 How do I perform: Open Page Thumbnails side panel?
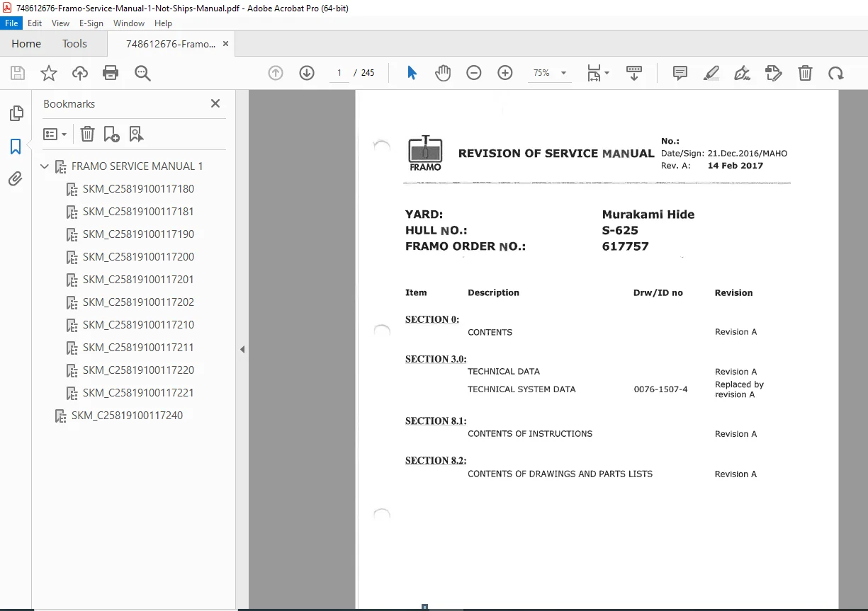pyautogui.click(x=16, y=113)
